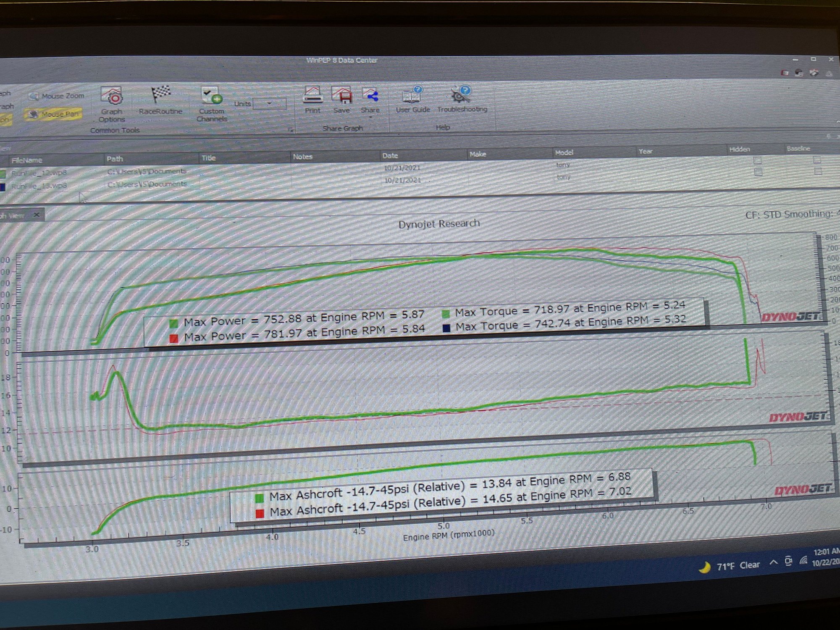This screenshot has width=840, height=630.
Task: Close the graph view tab
Action: 37,214
